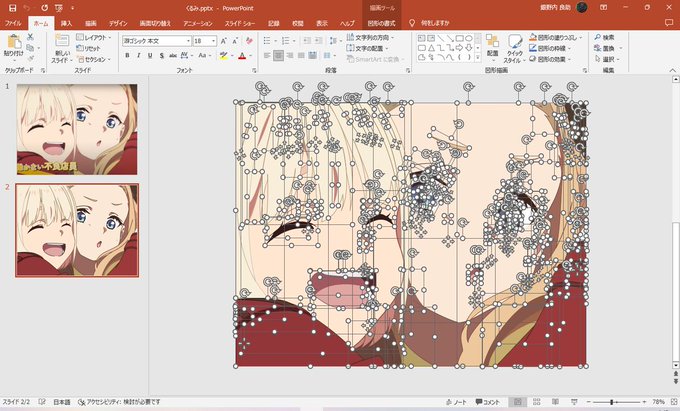The width and height of the screenshot is (680, 411).
Task: Select the oval shape in shapes gallery
Action: click(468, 38)
